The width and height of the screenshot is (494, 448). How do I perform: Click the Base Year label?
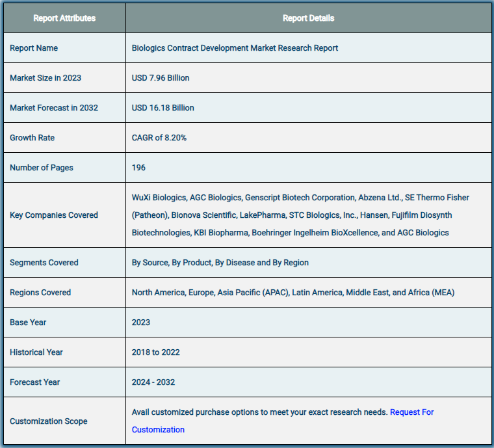click(x=28, y=323)
